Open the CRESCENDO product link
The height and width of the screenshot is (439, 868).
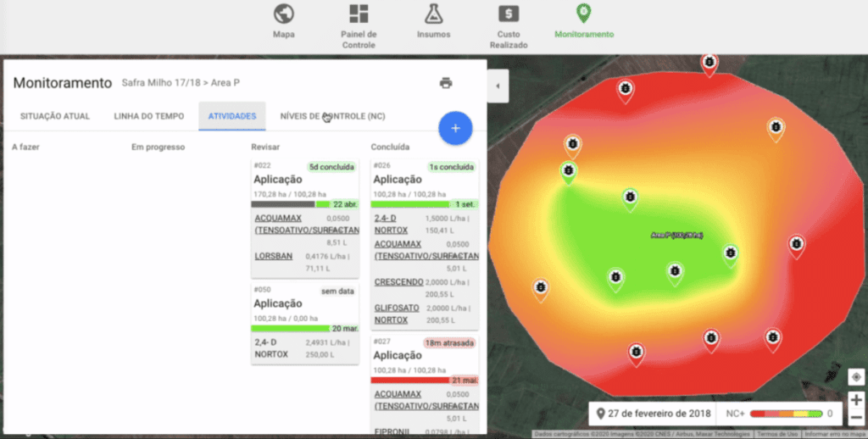tap(398, 281)
